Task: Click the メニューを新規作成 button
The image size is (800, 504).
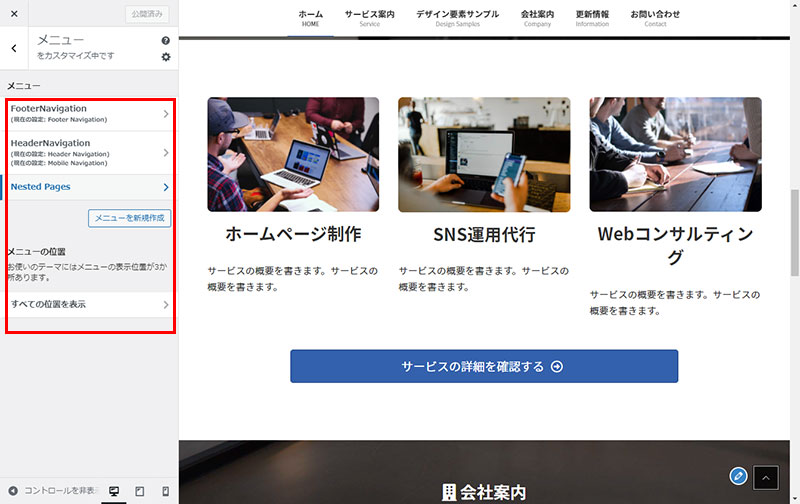Action: [x=130, y=218]
